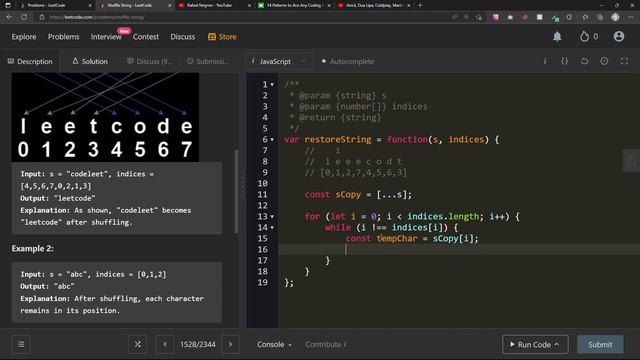This screenshot has width=640, height=360.
Task: Expand the Console panel
Action: click(274, 344)
